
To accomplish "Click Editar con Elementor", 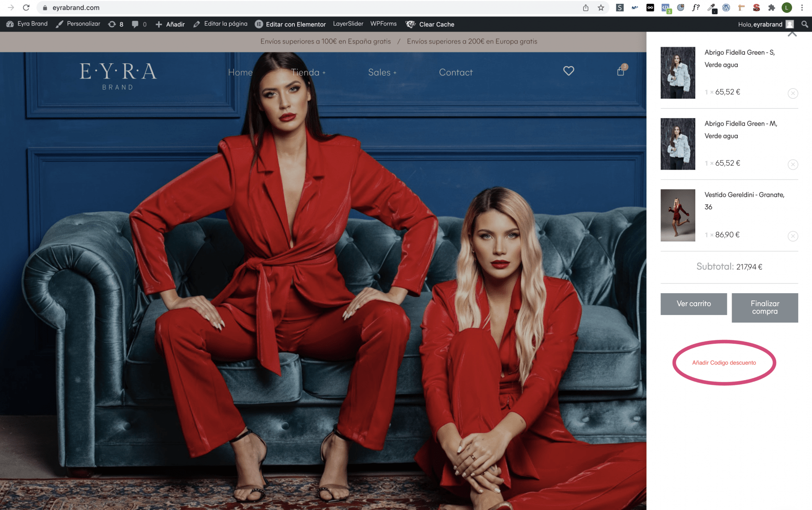I will coord(291,24).
